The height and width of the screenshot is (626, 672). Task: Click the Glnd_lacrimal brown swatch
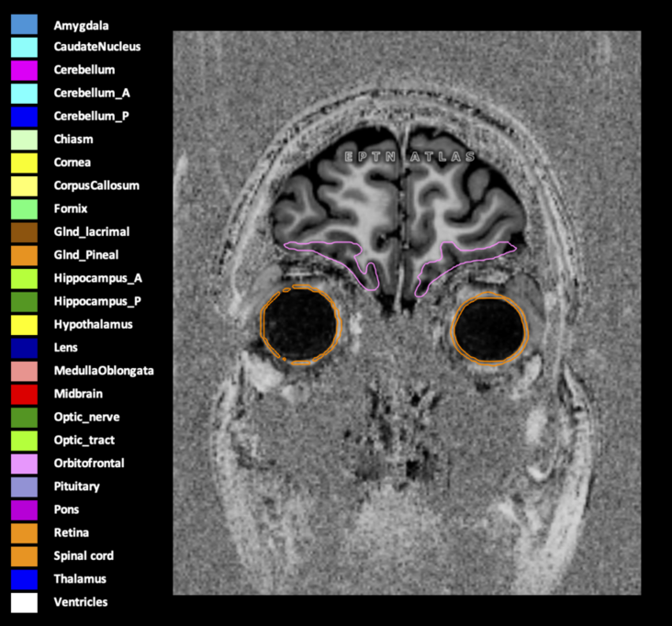pos(24,232)
